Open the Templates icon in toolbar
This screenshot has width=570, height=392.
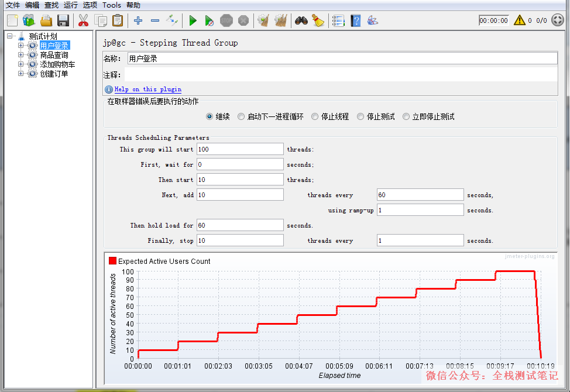point(29,20)
